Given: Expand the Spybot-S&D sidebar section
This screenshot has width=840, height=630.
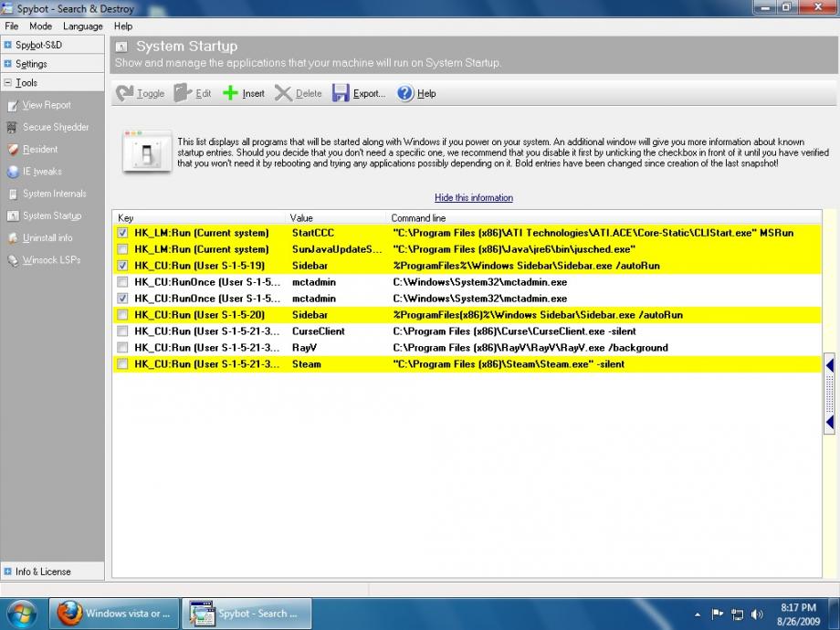Looking at the screenshot, I should point(7,45).
